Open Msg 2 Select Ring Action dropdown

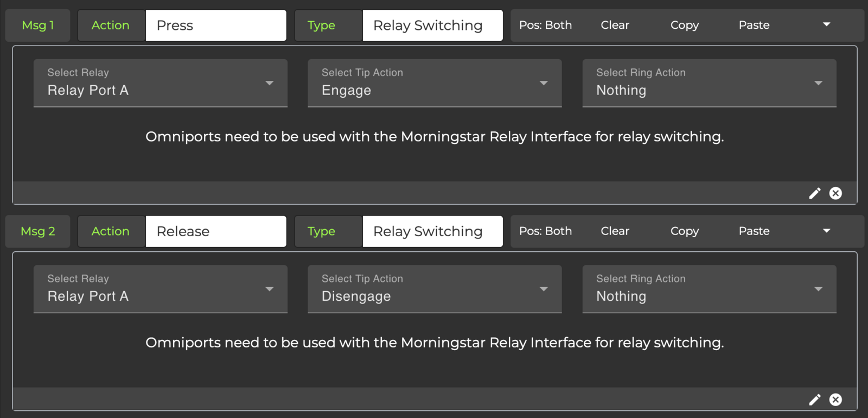pyautogui.click(x=709, y=289)
